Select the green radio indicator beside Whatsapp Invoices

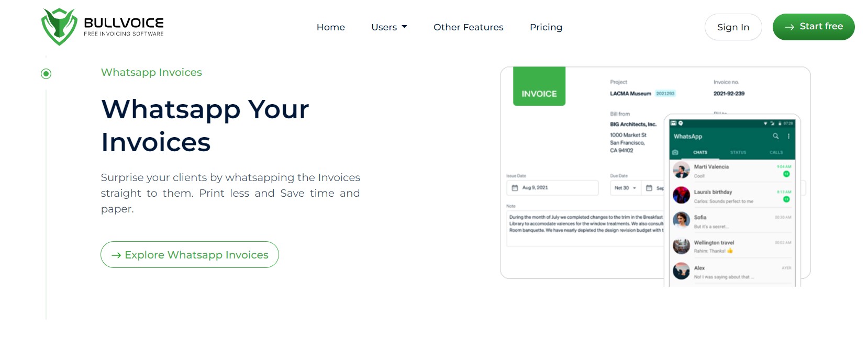pyautogui.click(x=46, y=74)
